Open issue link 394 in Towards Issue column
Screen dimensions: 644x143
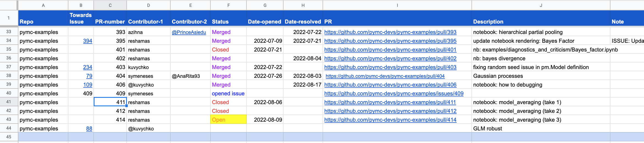[88, 41]
